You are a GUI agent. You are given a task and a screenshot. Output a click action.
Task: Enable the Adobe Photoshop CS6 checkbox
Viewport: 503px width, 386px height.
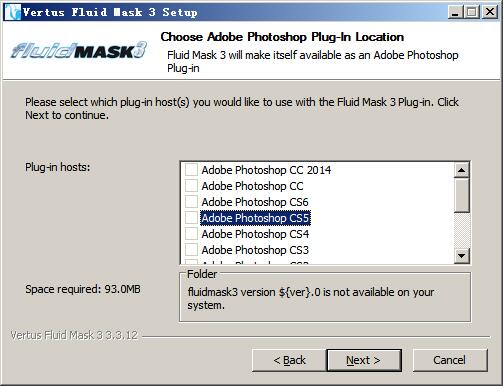pyautogui.click(x=191, y=202)
